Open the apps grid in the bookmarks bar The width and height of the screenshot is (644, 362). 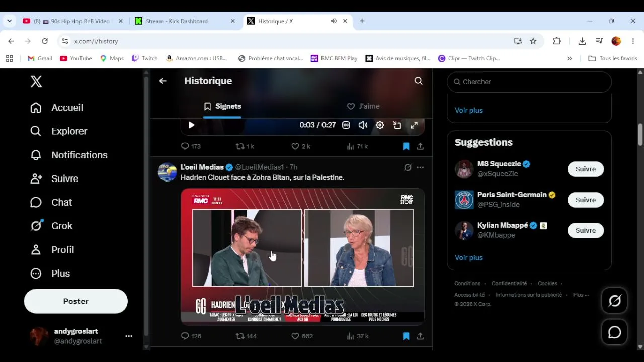[9, 58]
